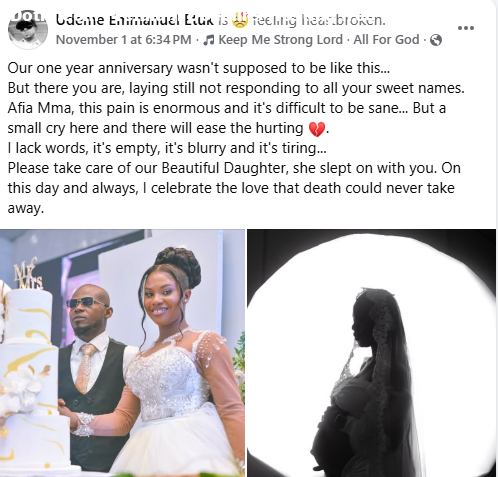Click the globe public privacy icon
The height and width of the screenshot is (477, 498).
tap(436, 40)
